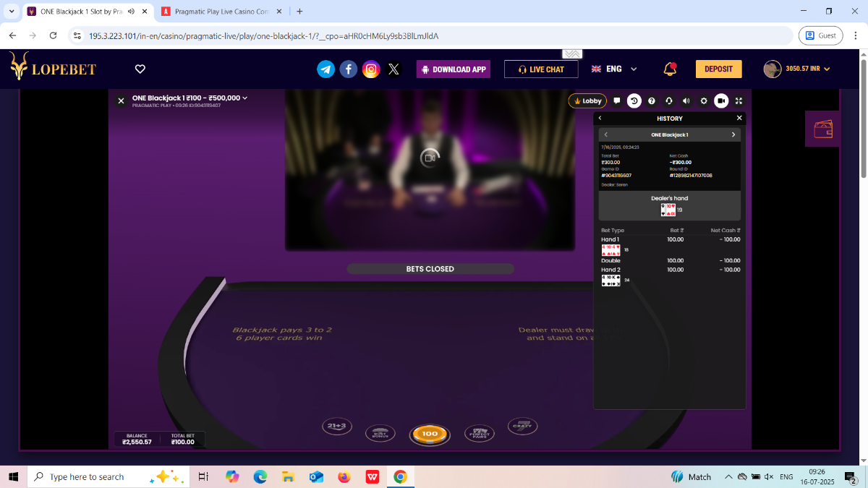Screen dimensions: 868x488
Task: Go back to the previous page
Action: coord(12,35)
